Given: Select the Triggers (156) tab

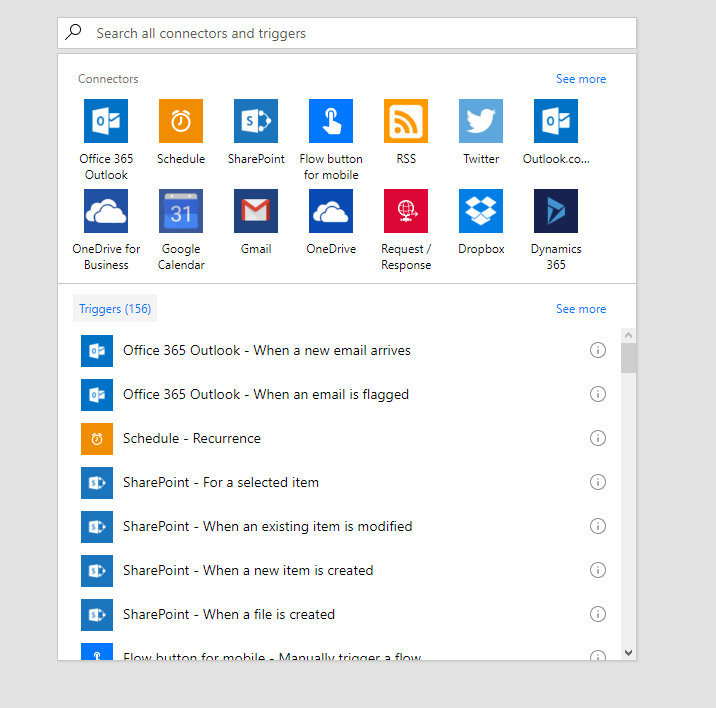Looking at the screenshot, I should [115, 309].
